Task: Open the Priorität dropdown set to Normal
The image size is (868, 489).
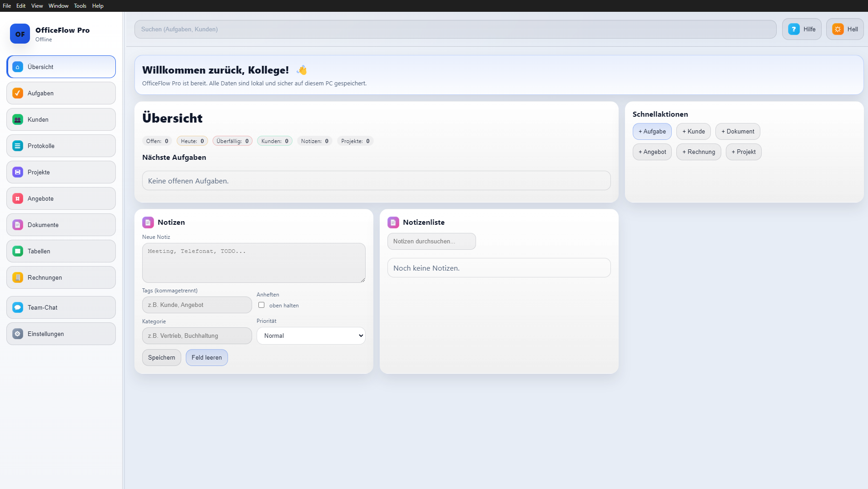Action: (311, 336)
